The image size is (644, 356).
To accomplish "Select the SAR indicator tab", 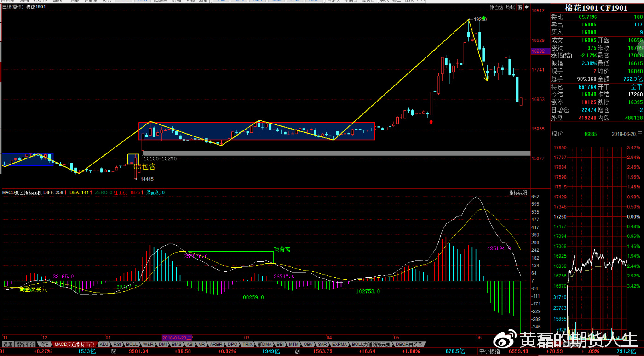I will tap(322, 344).
